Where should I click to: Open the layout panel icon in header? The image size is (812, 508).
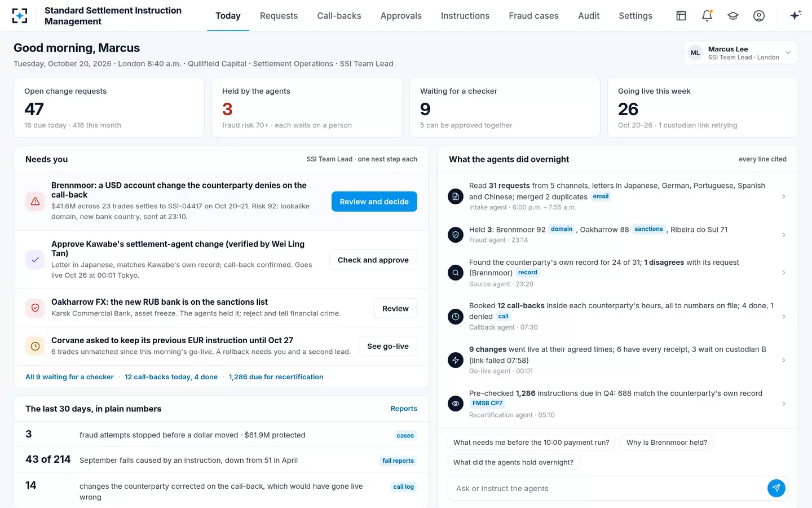(681, 16)
